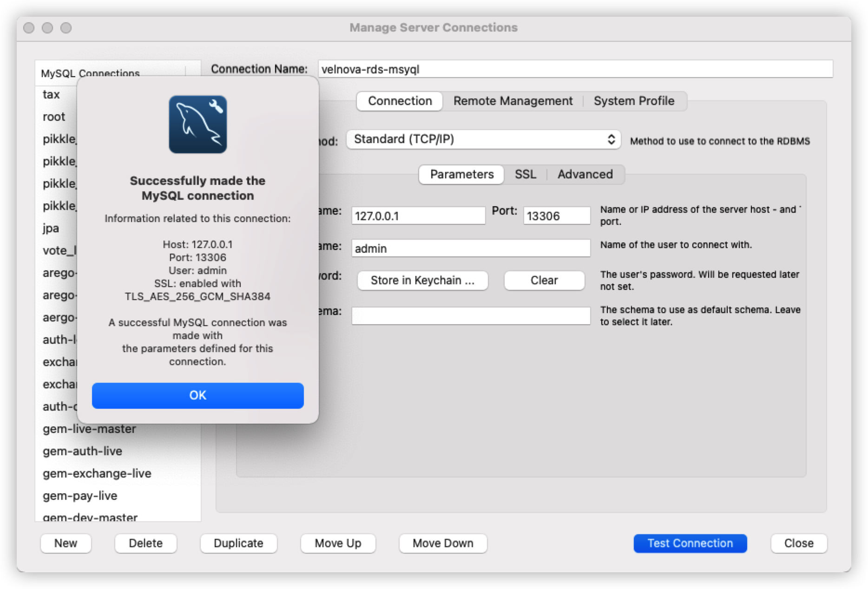Click the Move Down button
The image size is (868, 589).
click(x=443, y=543)
